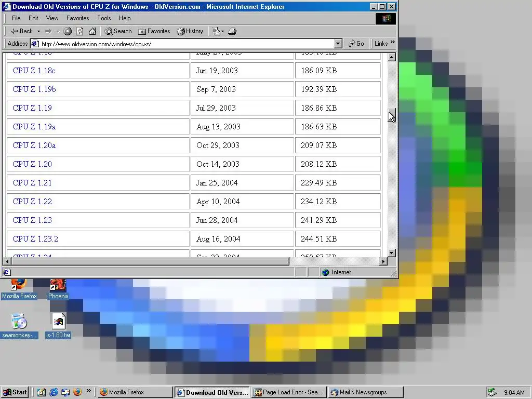Click the 9:04 AM taskbar clock
Screen dimensions: 532x399
514,393
